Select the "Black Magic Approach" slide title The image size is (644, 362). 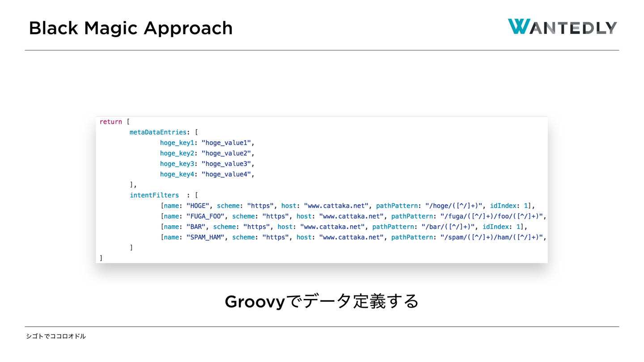pos(131,28)
